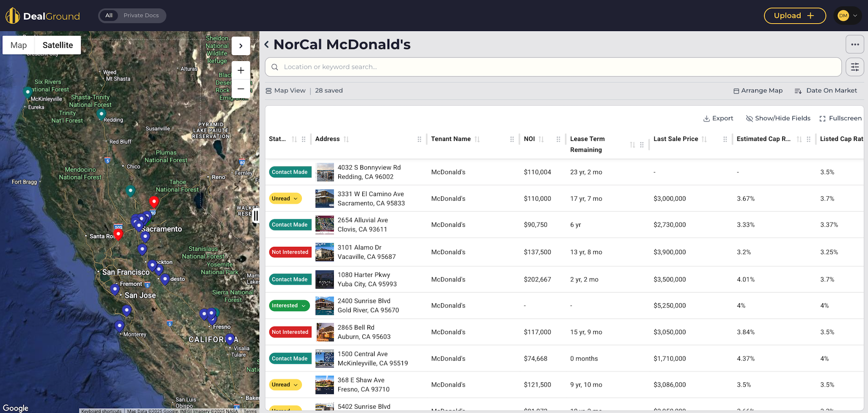Click Contact Made status for Redding row

tap(290, 172)
